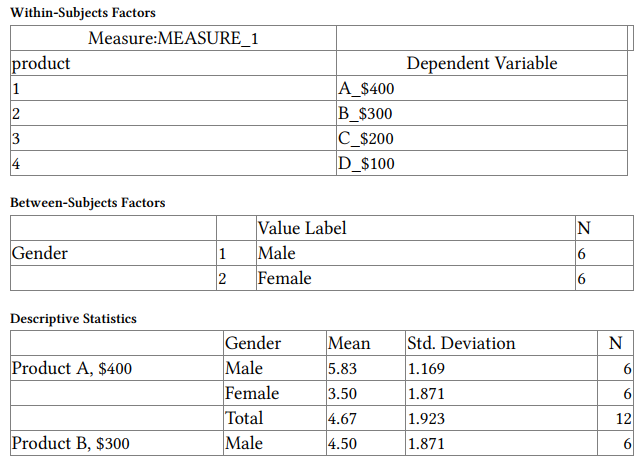Click the 5.83 mean value cell
This screenshot has width=640, height=461.
[x=343, y=368]
